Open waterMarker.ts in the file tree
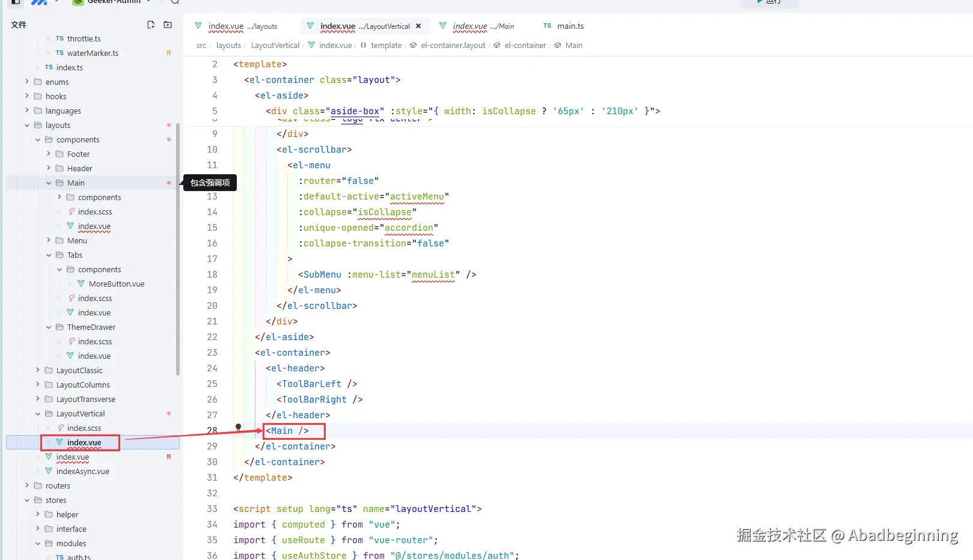 pos(93,53)
